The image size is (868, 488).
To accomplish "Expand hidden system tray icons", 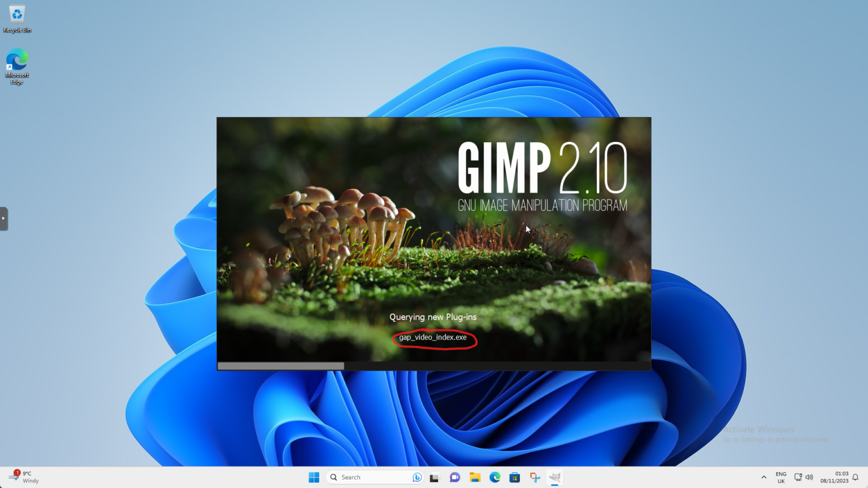I will pos(763,477).
